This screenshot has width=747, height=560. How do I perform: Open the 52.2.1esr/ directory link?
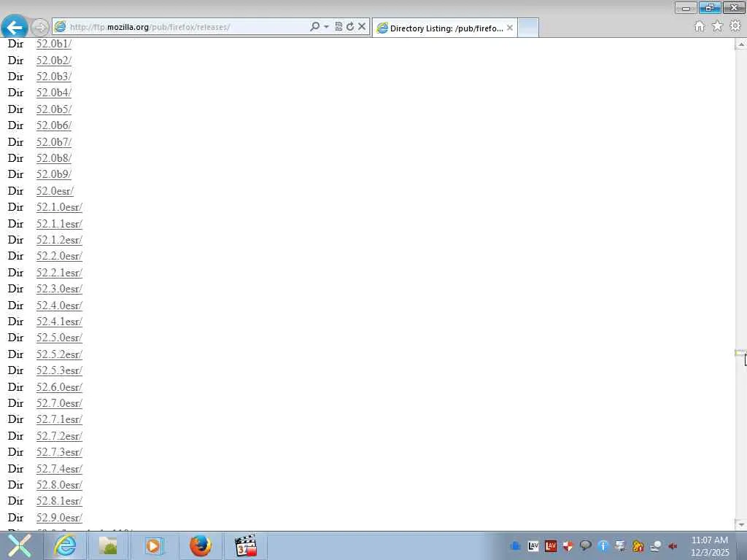(59, 273)
